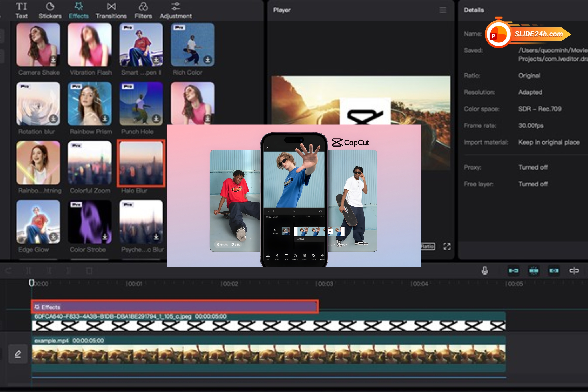Open the Adjustment tab
This screenshot has width=588, height=392.
(176, 10)
